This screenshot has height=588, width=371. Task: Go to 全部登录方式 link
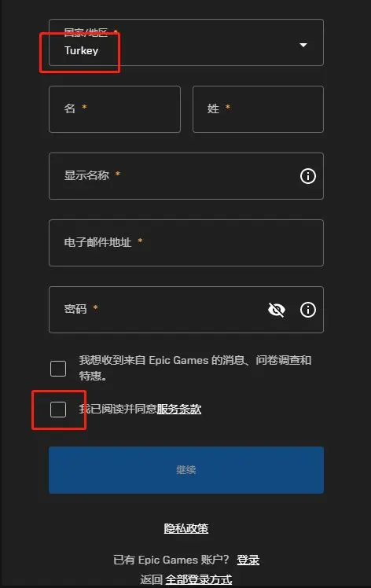point(198,579)
